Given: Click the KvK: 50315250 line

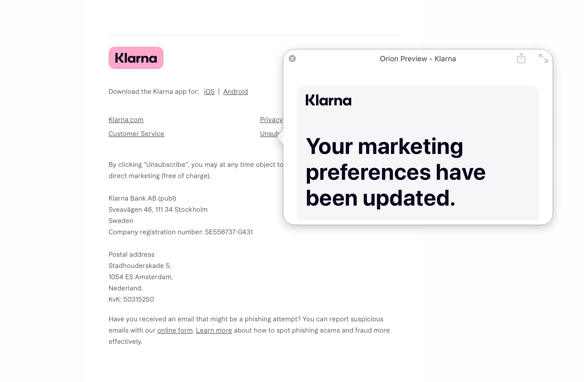Looking at the screenshot, I should coord(131,299).
